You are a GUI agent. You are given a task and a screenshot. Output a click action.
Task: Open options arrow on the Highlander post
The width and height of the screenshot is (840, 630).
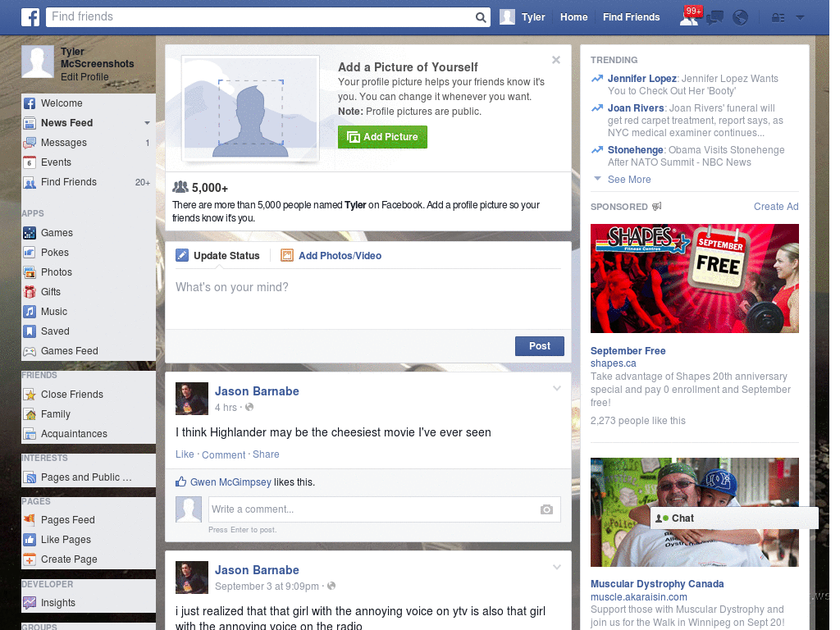click(x=557, y=388)
